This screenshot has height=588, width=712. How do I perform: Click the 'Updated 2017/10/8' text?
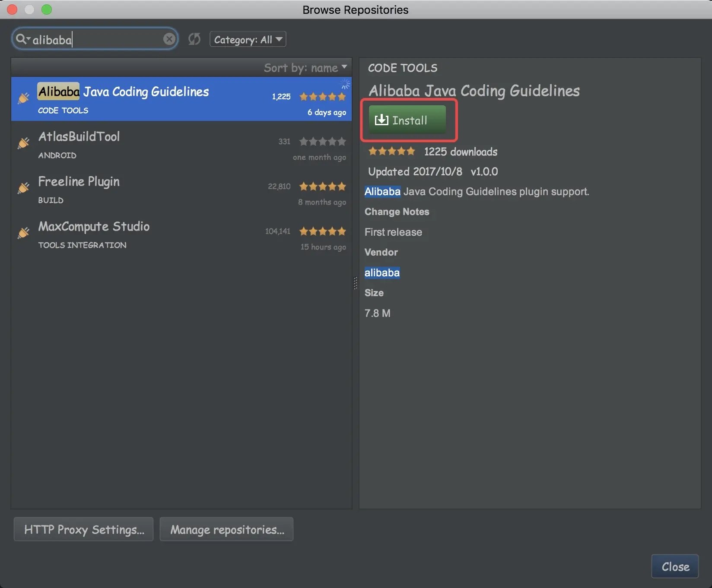pyautogui.click(x=415, y=172)
